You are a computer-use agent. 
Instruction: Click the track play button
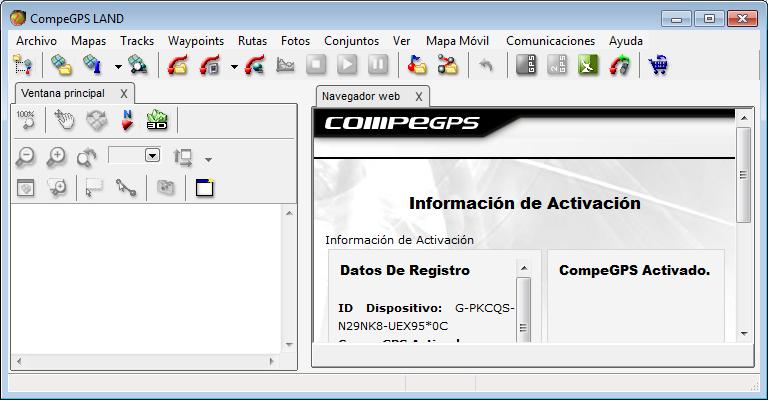pyautogui.click(x=347, y=66)
